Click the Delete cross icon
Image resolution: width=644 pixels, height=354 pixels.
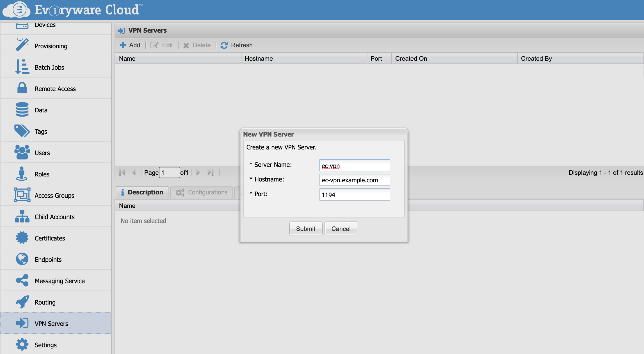(186, 46)
